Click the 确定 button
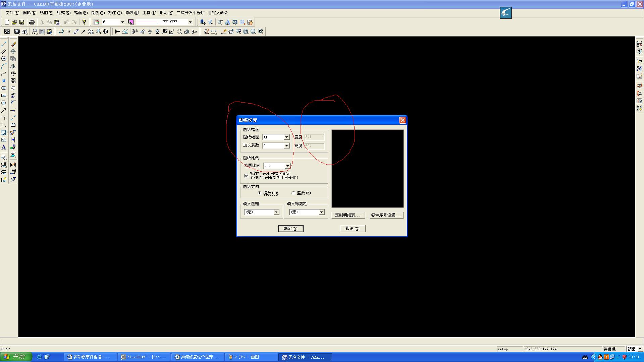 click(290, 229)
